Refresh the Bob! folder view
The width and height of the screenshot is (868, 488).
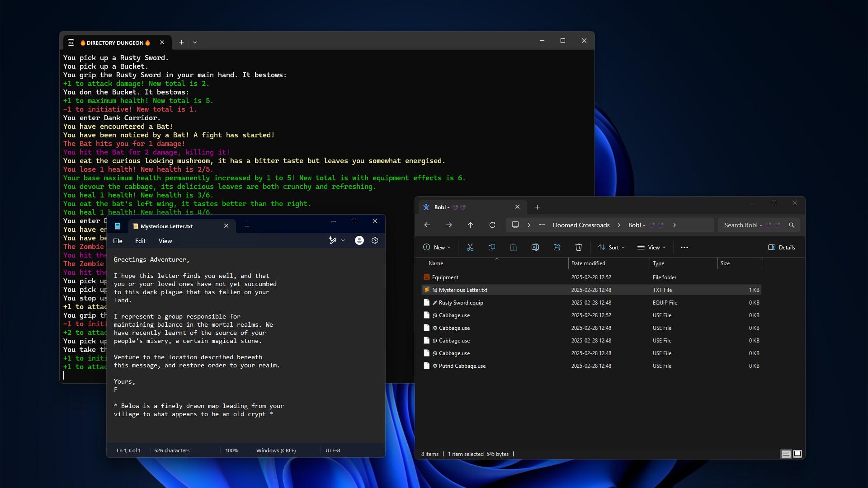(492, 225)
